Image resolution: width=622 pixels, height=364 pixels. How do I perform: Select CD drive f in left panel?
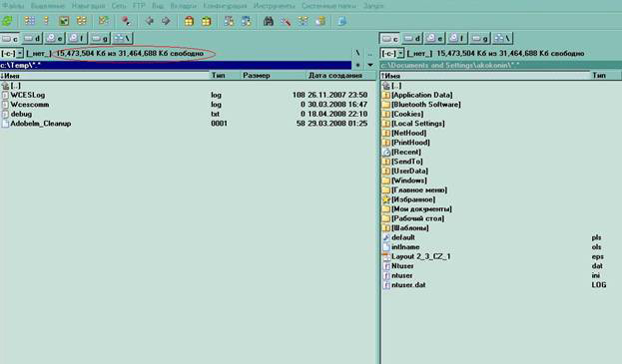[77, 39]
